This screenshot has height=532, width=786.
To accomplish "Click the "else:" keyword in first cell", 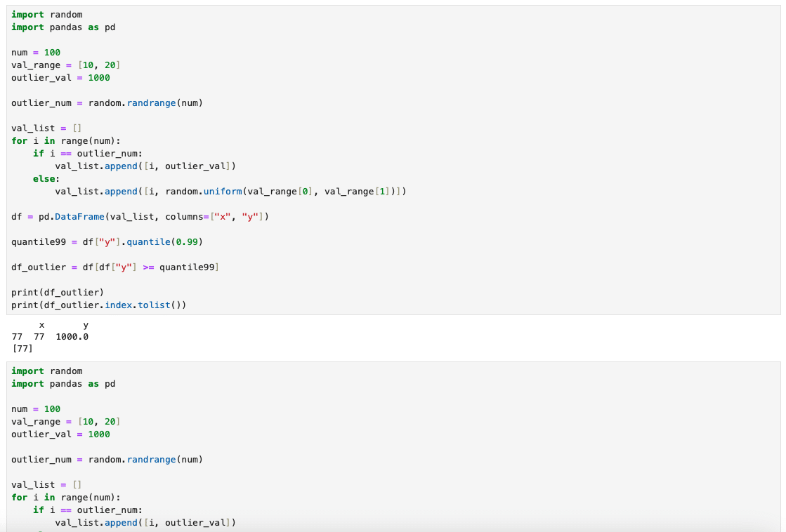I will click(x=46, y=179).
